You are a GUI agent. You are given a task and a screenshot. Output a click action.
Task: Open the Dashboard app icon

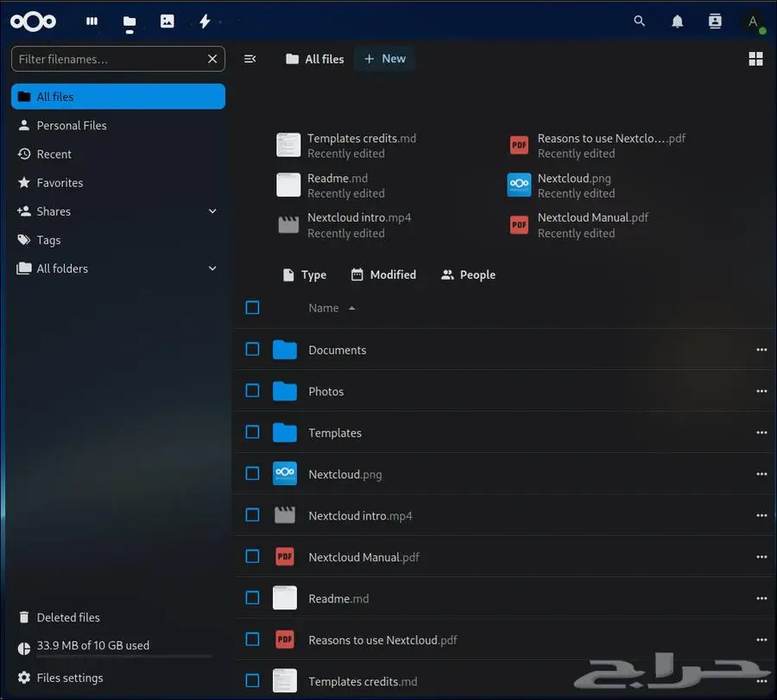point(92,22)
